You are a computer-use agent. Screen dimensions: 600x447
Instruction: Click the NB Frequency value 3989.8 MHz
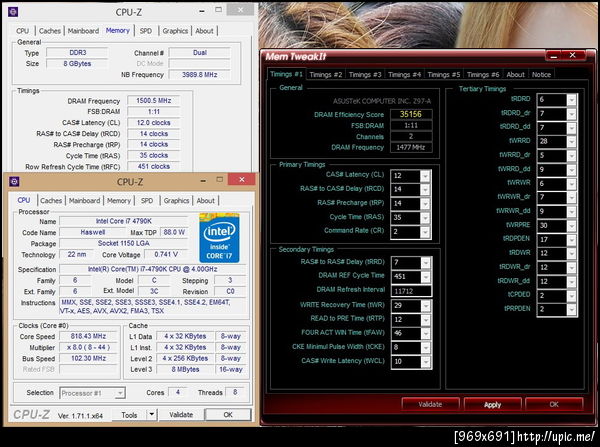click(199, 75)
